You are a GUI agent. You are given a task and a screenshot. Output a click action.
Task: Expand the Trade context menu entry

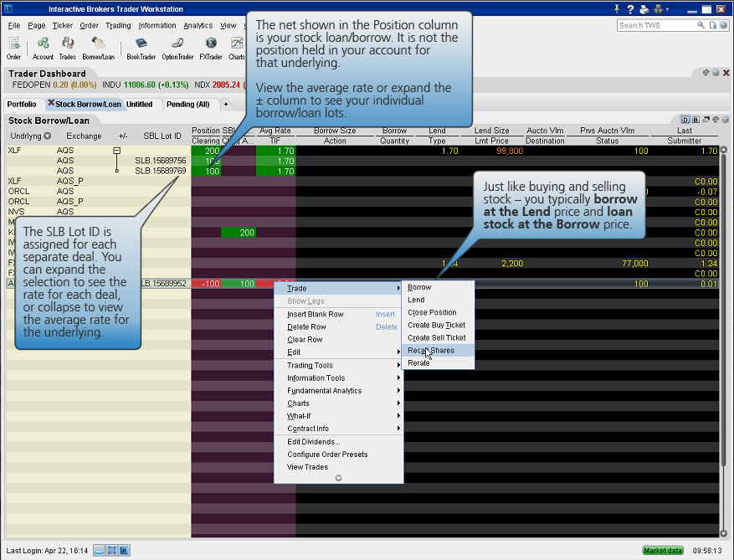point(338,289)
